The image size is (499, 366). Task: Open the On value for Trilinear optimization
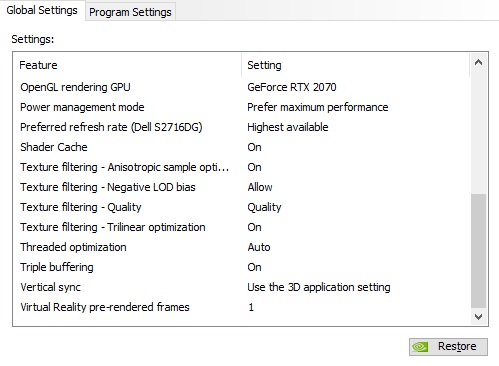[x=254, y=227]
